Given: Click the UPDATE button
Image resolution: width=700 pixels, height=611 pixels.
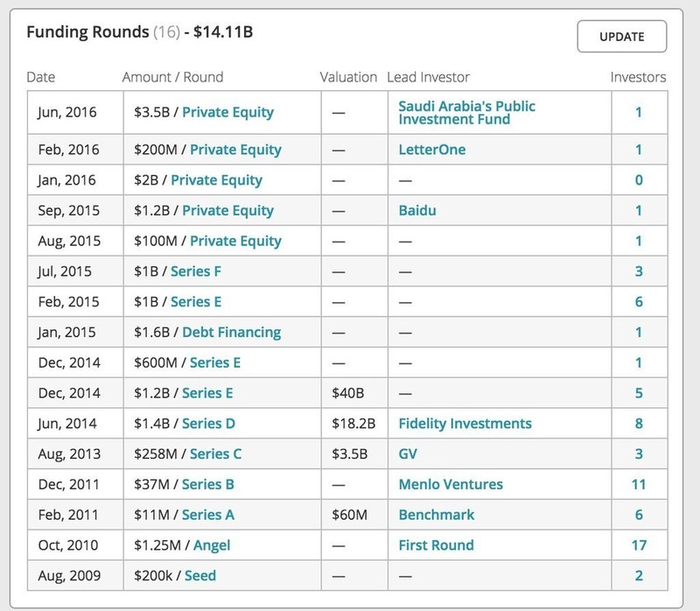Looking at the screenshot, I should 621,37.
